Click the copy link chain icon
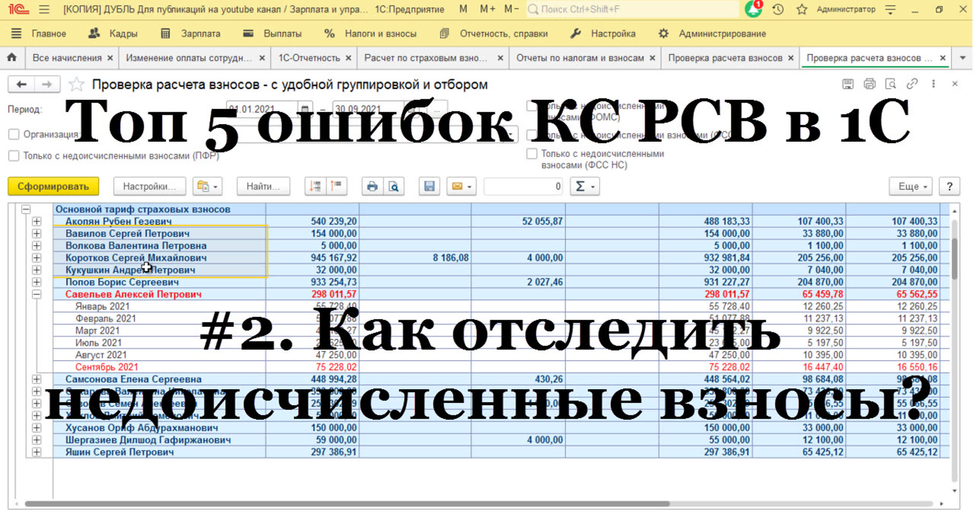Viewport: 980px width, 521px height. (912, 84)
